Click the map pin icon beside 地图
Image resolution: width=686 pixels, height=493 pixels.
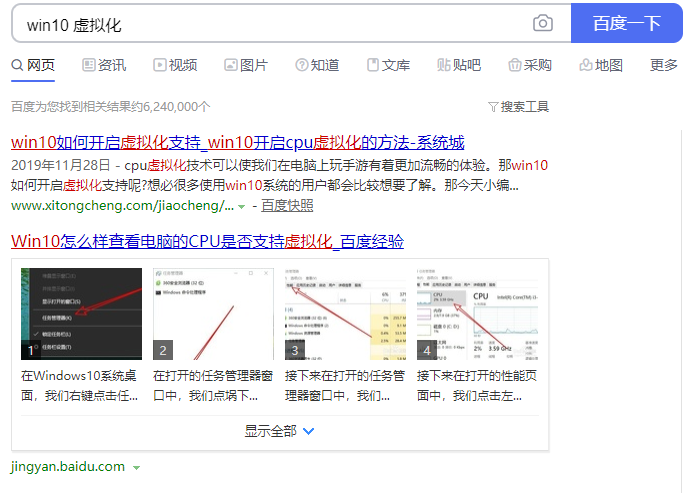(585, 65)
